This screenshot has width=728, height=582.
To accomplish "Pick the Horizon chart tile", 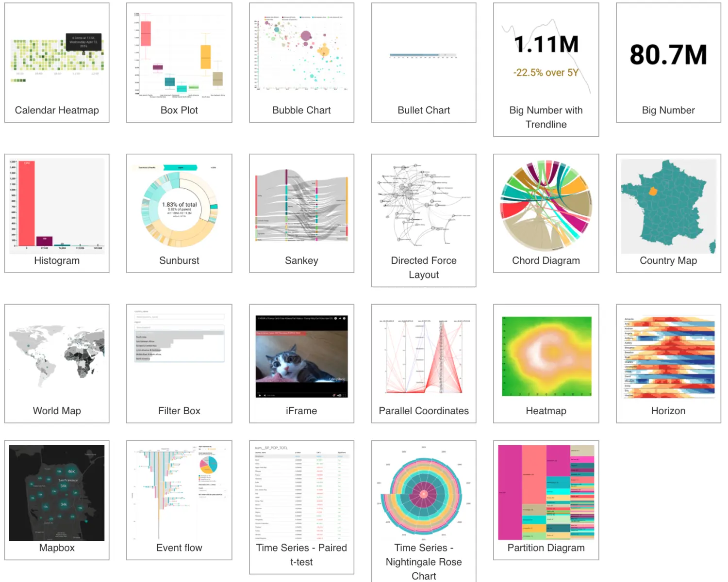I will point(668,364).
